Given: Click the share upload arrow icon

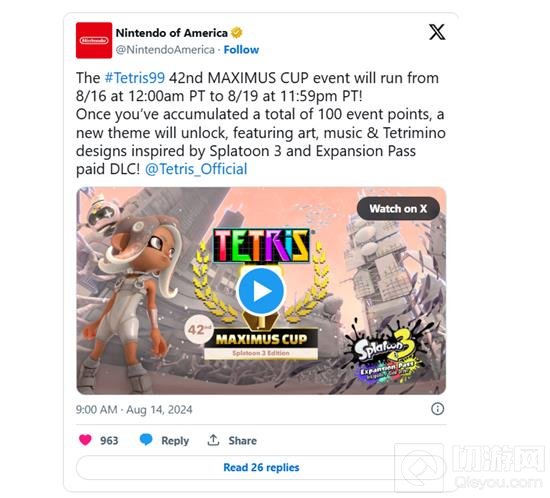Looking at the screenshot, I should coord(213,440).
